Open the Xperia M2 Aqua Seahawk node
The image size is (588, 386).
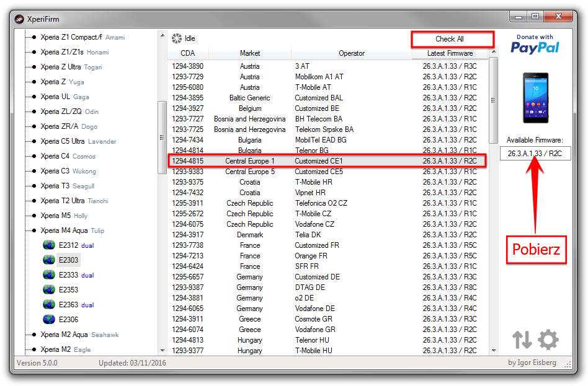click(x=79, y=335)
